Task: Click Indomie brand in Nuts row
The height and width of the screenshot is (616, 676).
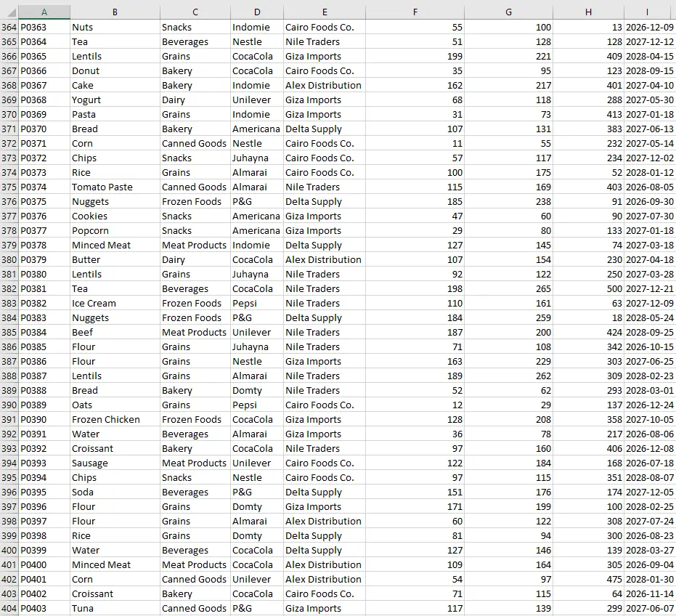Action: pyautogui.click(x=257, y=27)
